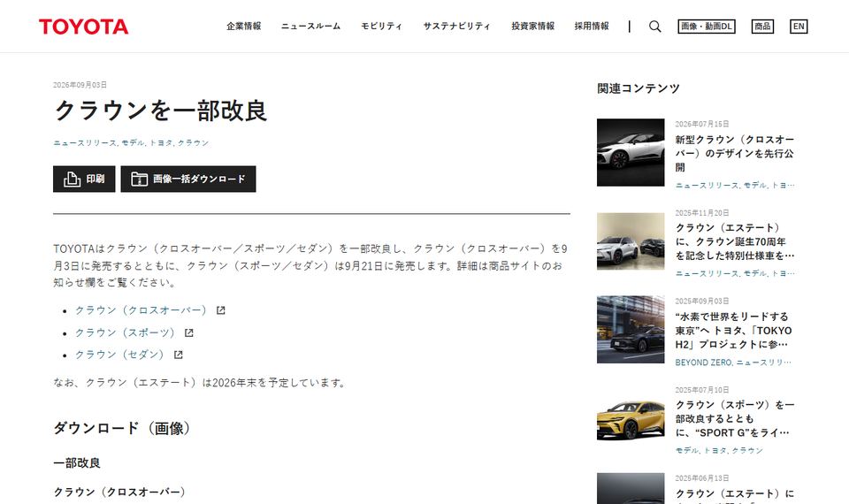The image size is (849, 504).
Task: Follow the クラウン（セダン） link
Action: pyautogui.click(x=119, y=355)
